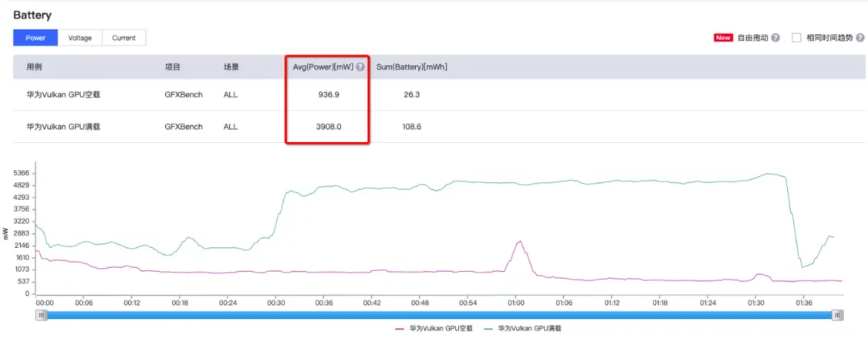Click GFXBench in the GPU满载 row

184,127
